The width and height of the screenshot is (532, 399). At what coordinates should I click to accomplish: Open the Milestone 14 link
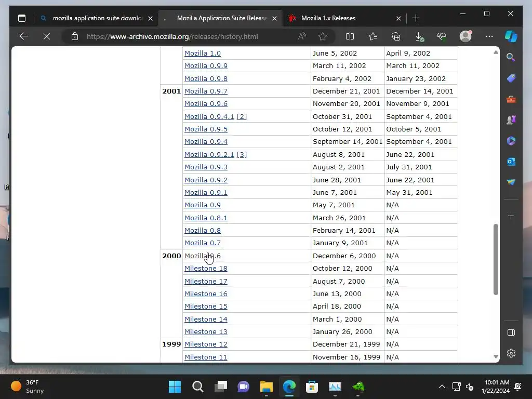click(x=206, y=320)
